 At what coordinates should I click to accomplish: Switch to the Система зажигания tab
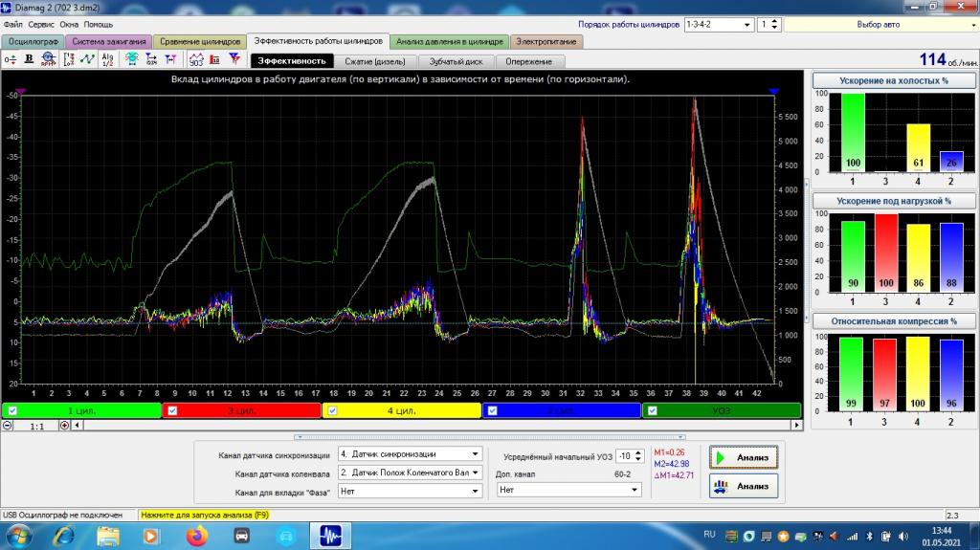(x=109, y=41)
